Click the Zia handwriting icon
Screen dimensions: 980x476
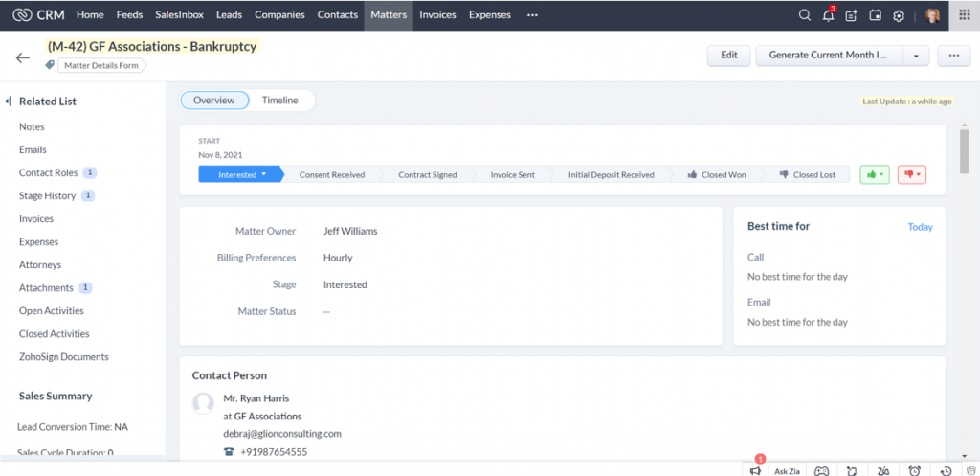tap(883, 471)
